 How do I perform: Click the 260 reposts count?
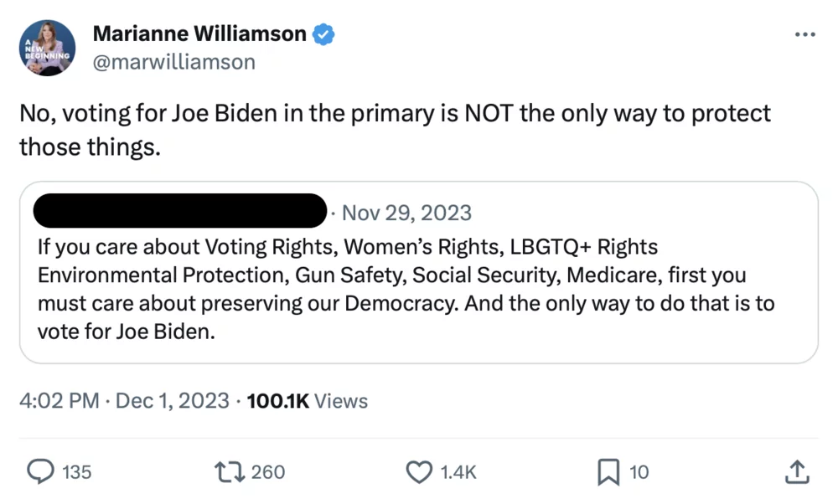point(268,472)
